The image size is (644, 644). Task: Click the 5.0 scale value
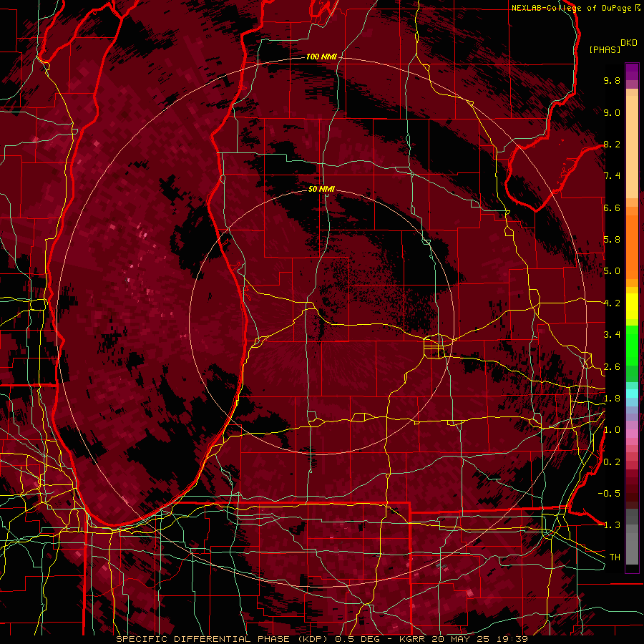click(x=612, y=271)
